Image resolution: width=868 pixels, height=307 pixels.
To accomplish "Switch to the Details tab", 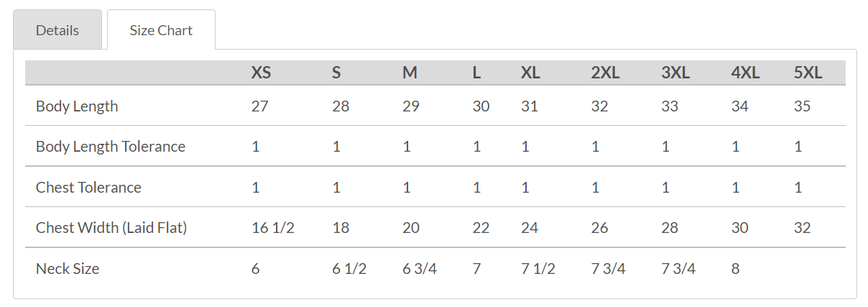I will click(x=57, y=30).
